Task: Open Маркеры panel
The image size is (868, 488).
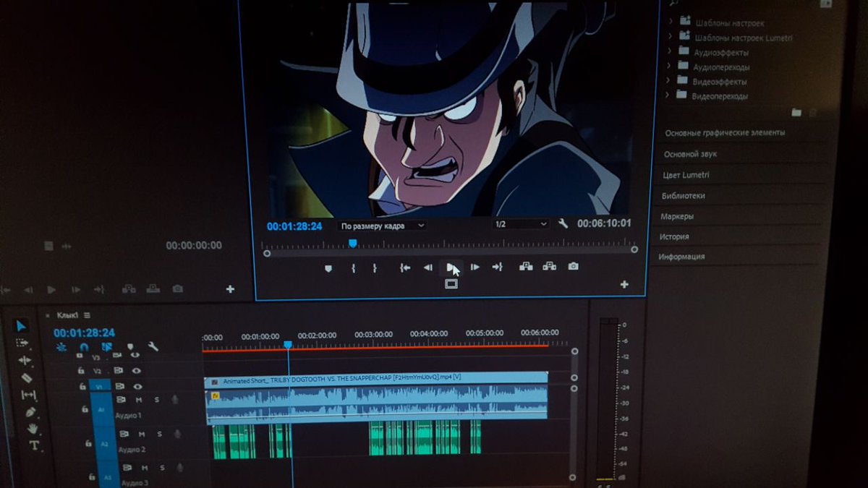Action: coord(677,216)
